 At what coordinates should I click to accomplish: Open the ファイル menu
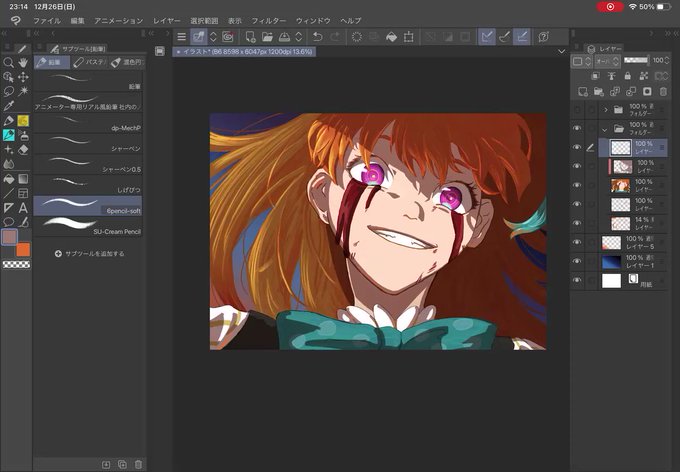[47, 20]
